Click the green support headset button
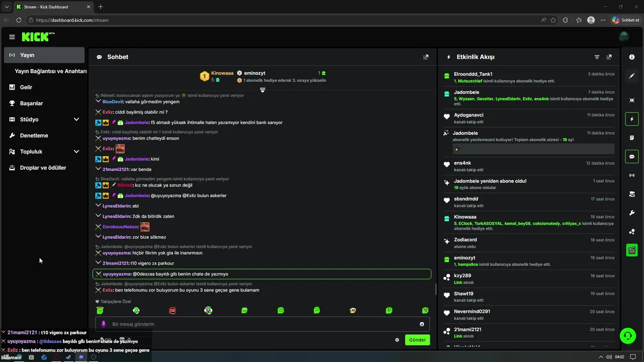 point(627,335)
